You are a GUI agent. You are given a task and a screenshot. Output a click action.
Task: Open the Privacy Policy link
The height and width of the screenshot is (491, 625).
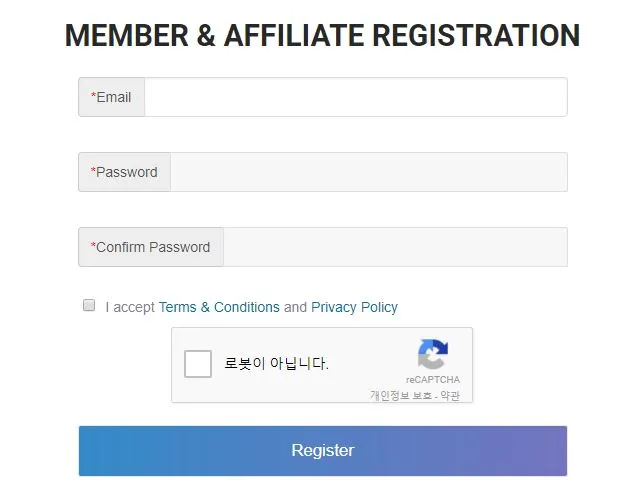[x=354, y=307]
